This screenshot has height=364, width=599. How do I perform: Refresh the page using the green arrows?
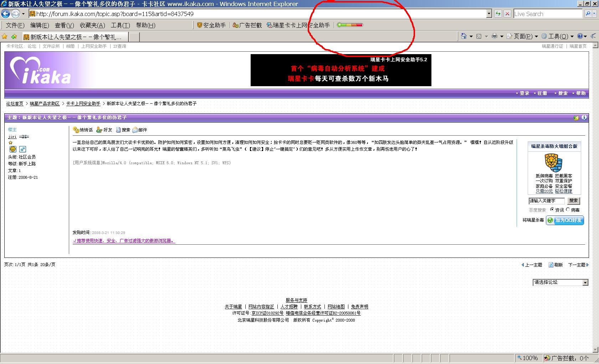[498, 14]
